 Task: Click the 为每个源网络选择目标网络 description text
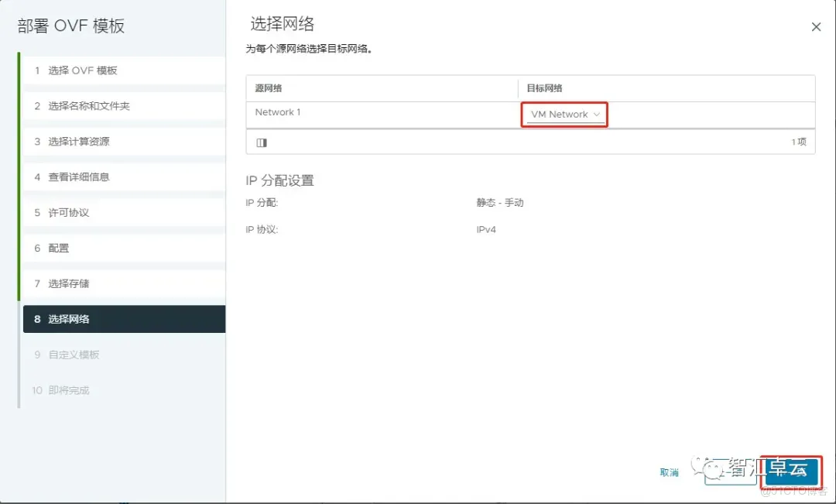(x=309, y=49)
